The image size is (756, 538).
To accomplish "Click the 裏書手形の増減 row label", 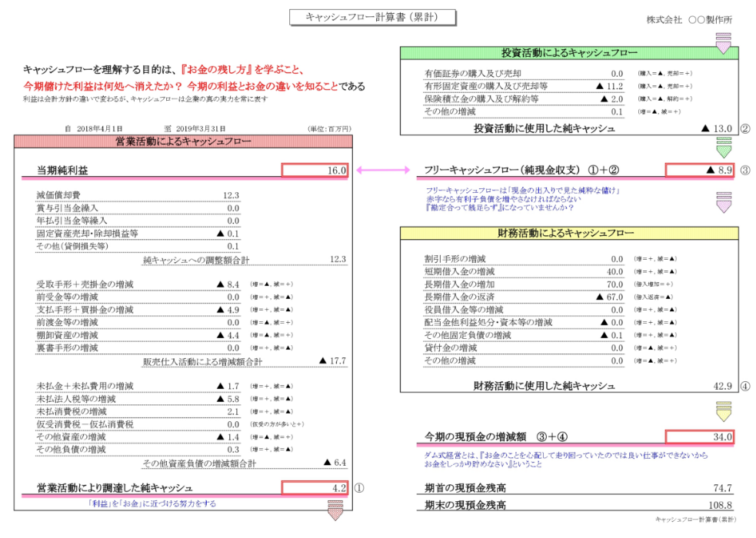I will click(67, 347).
